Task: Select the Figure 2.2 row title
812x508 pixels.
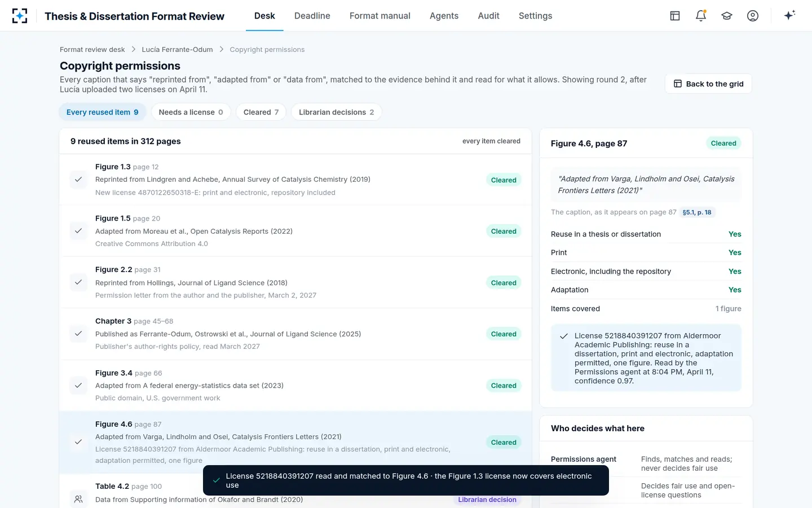Action: 114,269
